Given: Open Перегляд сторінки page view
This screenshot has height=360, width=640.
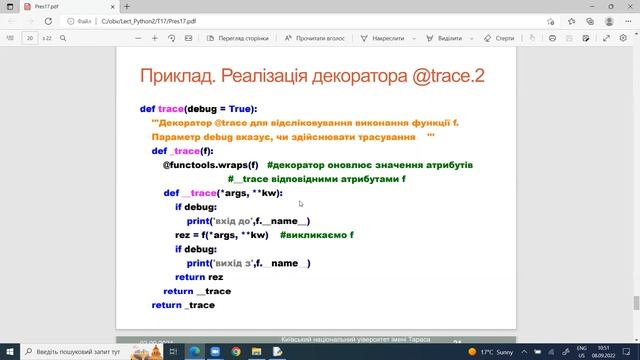Looking at the screenshot, I should pyautogui.click(x=238, y=38).
